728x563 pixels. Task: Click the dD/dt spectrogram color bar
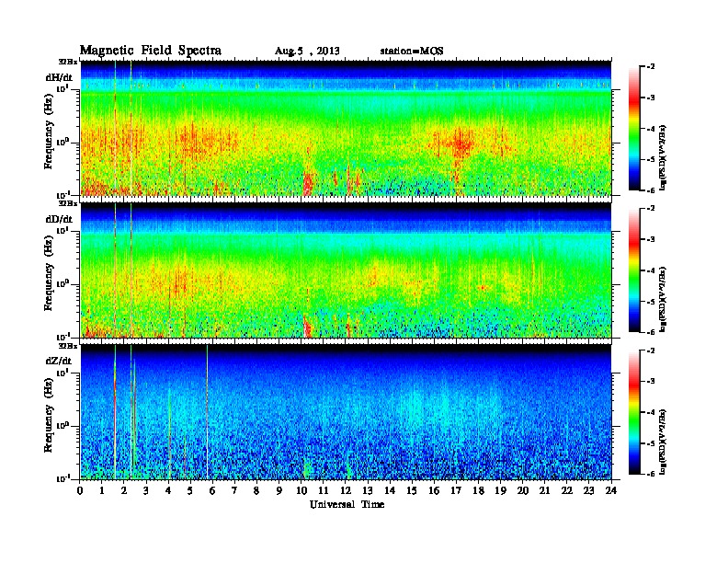tap(633, 270)
